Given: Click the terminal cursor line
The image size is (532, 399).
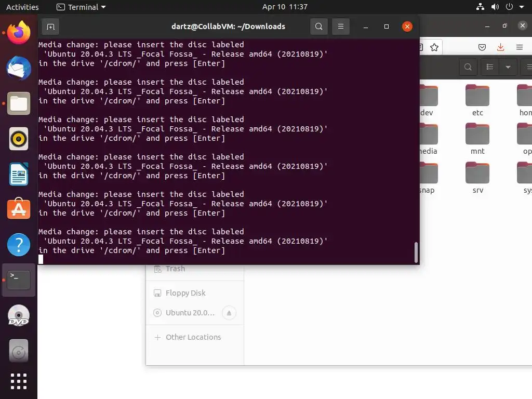Looking at the screenshot, I should 41,260.
